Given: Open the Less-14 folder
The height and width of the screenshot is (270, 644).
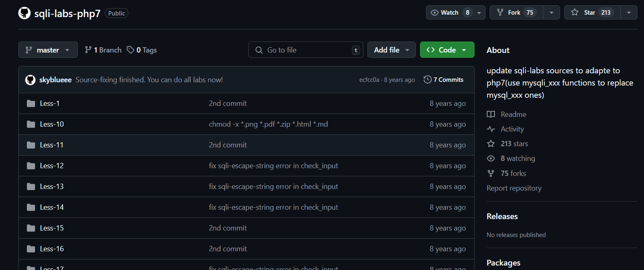Looking at the screenshot, I should [x=52, y=207].
